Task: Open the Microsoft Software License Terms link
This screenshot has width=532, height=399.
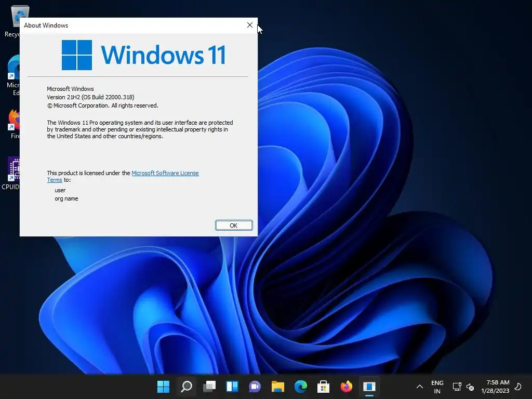Action: tap(165, 173)
